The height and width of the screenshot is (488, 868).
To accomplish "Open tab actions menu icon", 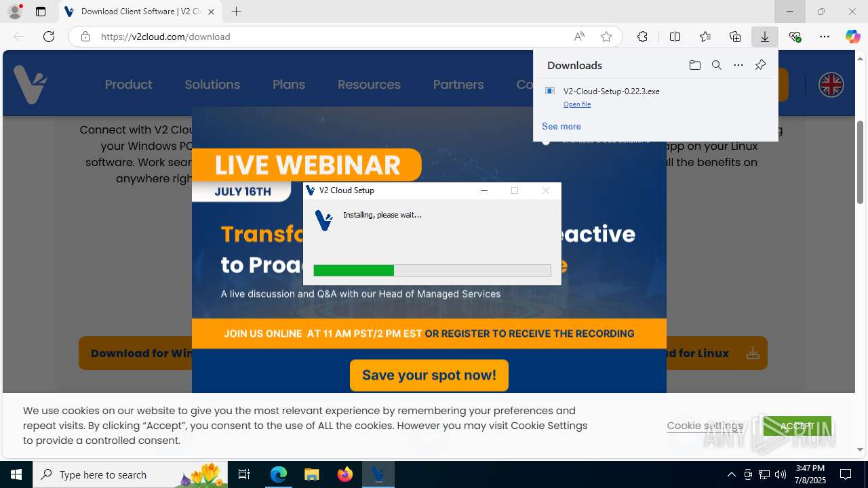I will coord(41,12).
